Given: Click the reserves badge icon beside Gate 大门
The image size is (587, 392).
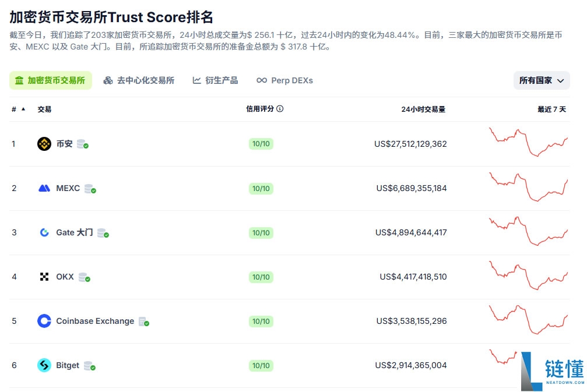Looking at the screenshot, I should [x=103, y=233].
